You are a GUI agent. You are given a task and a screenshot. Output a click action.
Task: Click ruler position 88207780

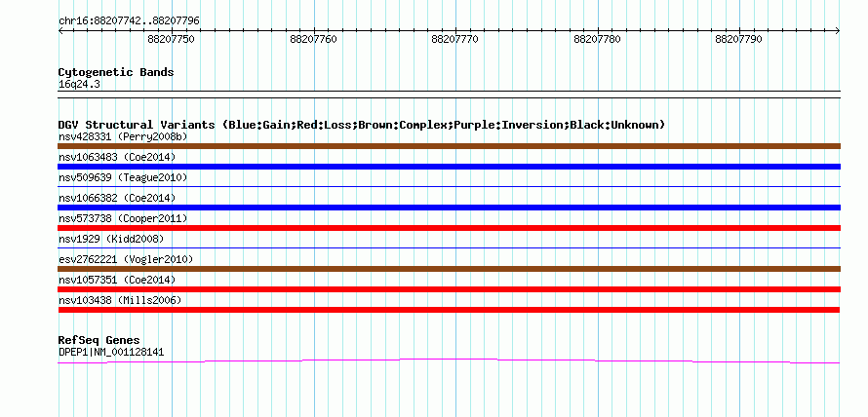597,39
